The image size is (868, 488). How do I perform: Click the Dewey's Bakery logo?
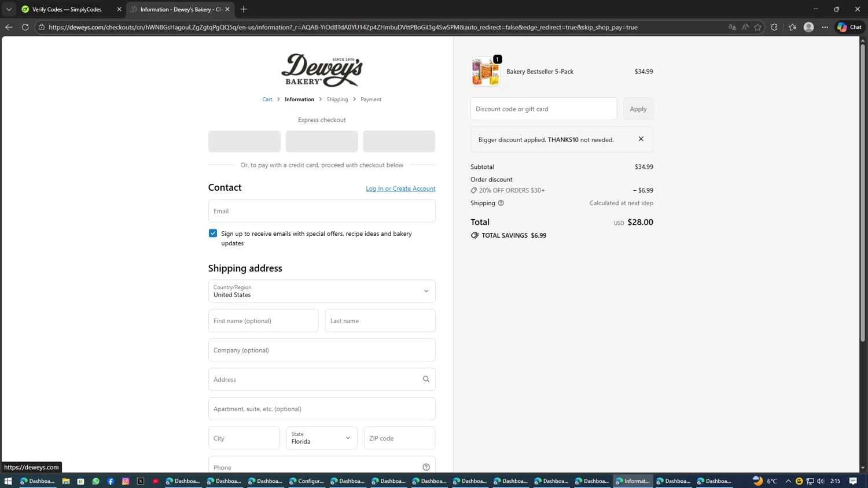coord(322,70)
